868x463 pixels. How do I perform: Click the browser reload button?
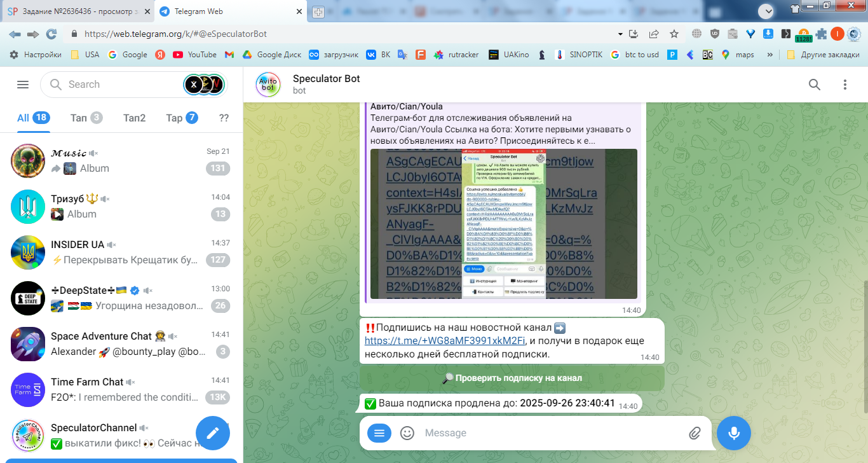coord(51,34)
